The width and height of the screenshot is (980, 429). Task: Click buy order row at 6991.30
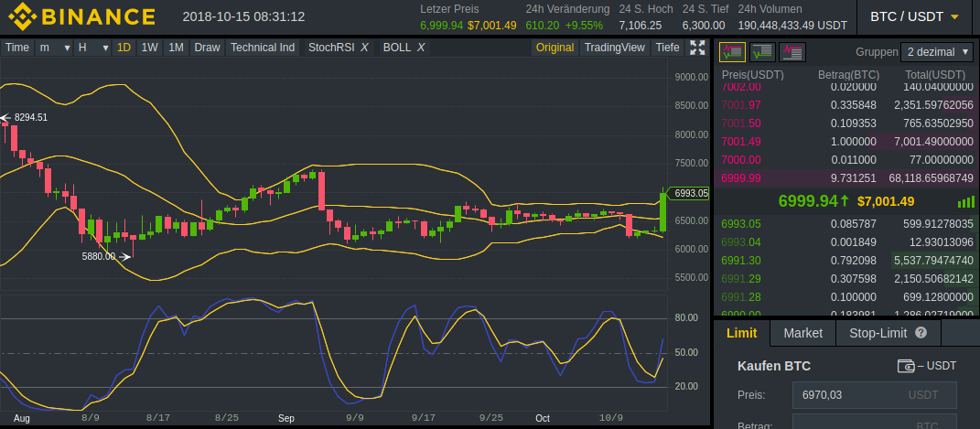847,261
